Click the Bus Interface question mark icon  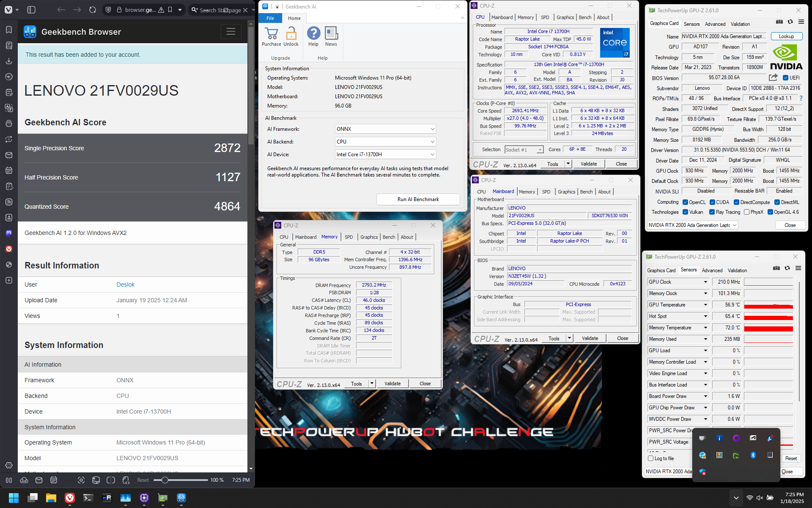click(x=801, y=98)
